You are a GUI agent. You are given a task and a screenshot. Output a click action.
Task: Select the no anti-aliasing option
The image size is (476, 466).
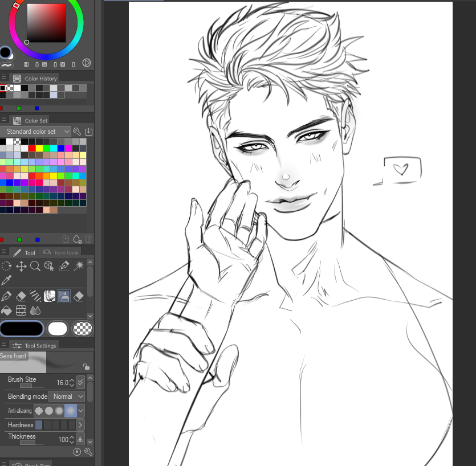pos(39,411)
